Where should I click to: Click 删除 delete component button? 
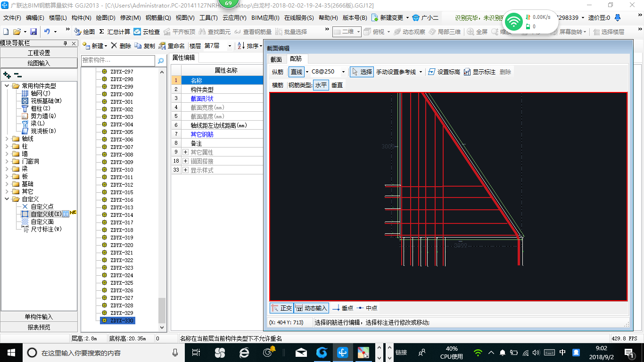(x=121, y=46)
